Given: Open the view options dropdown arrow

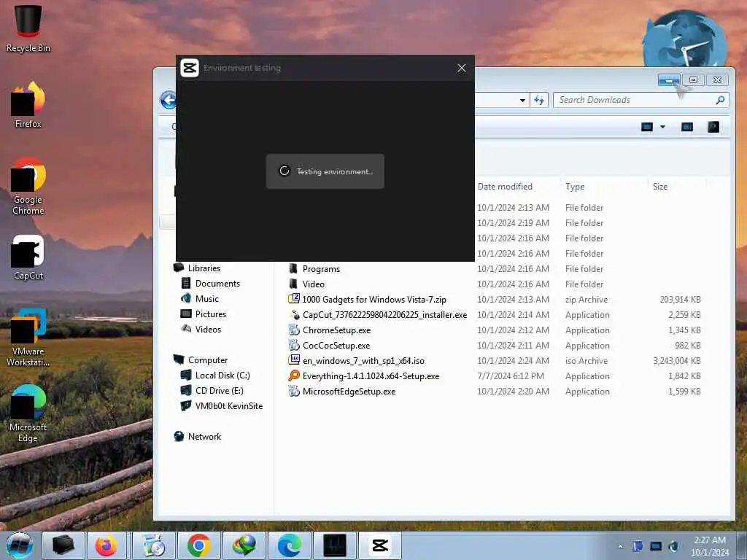Looking at the screenshot, I should click(x=662, y=127).
